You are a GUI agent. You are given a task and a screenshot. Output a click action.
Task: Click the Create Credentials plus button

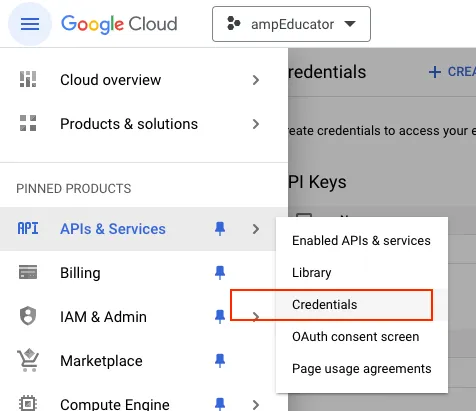(x=452, y=72)
